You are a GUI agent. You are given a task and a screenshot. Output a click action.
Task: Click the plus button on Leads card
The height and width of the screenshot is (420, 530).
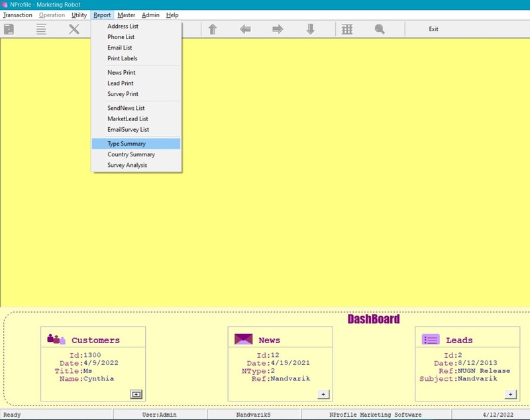coord(511,394)
